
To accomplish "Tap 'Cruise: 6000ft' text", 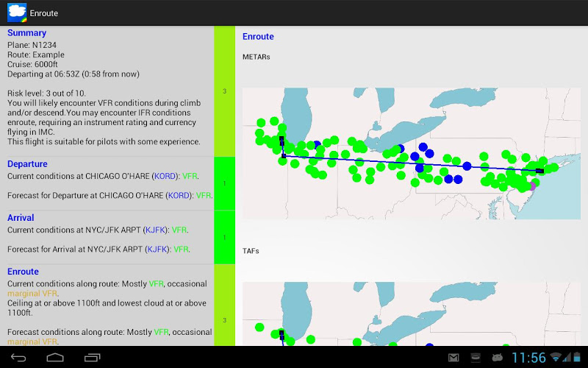I will pyautogui.click(x=32, y=65).
